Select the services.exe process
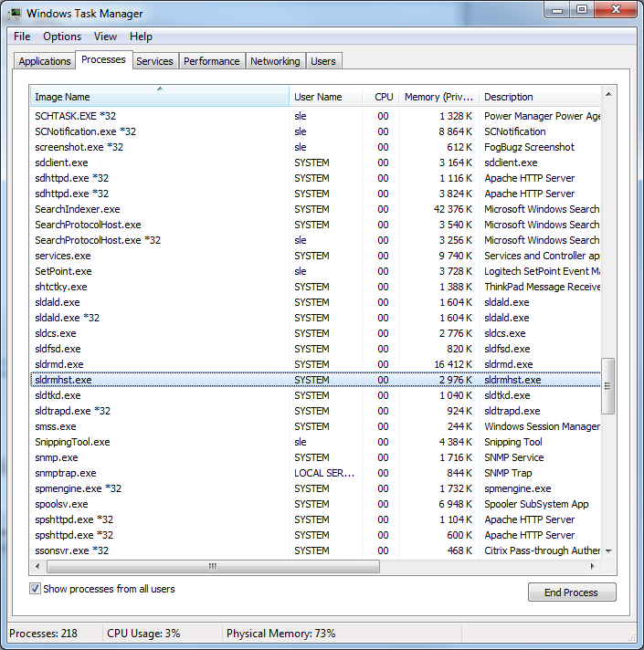The width and height of the screenshot is (644, 650). click(x=315, y=256)
